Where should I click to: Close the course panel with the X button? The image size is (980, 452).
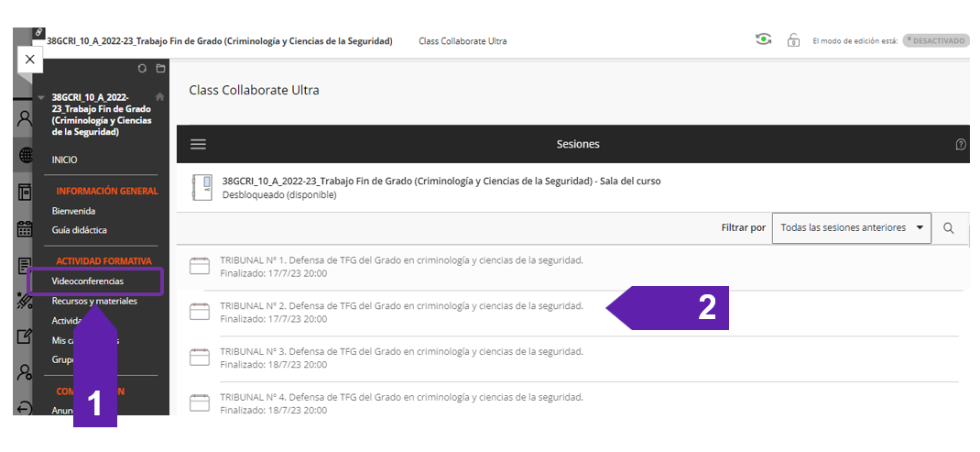[x=30, y=61]
